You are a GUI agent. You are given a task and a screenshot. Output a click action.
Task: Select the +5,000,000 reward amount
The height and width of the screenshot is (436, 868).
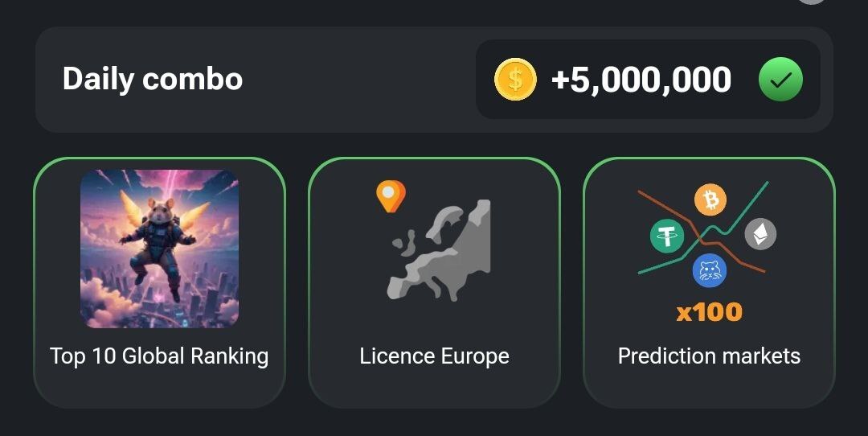(641, 80)
